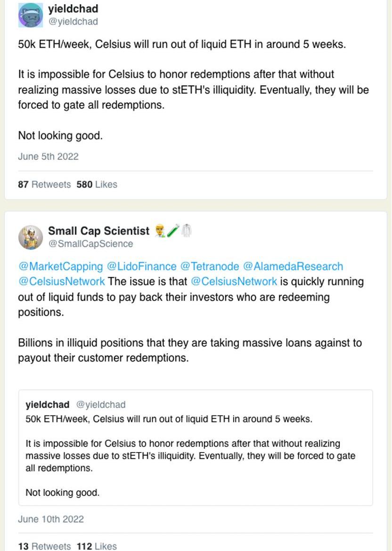The height and width of the screenshot is (551, 392).
Task: Open the @Tetranode mention
Action: pyautogui.click(x=210, y=267)
